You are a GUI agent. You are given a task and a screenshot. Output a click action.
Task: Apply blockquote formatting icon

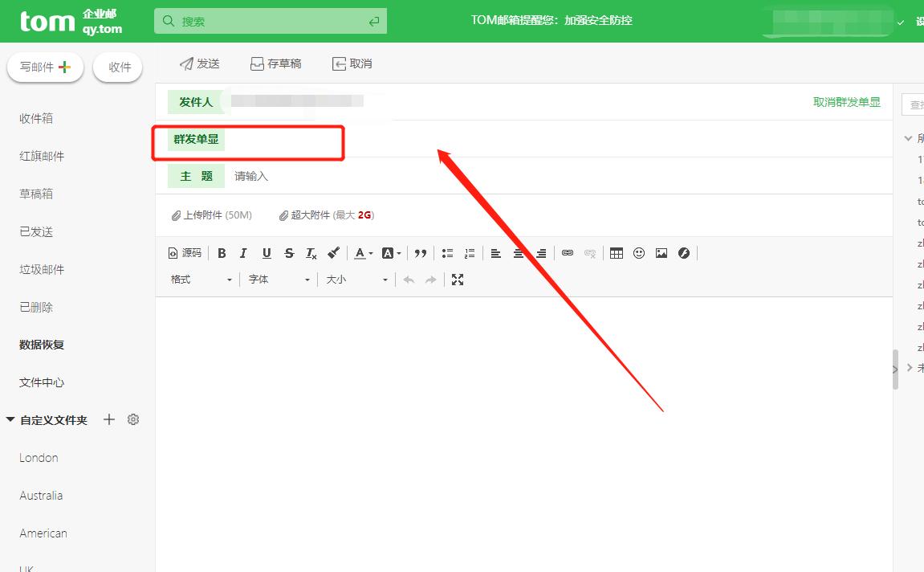[420, 252]
